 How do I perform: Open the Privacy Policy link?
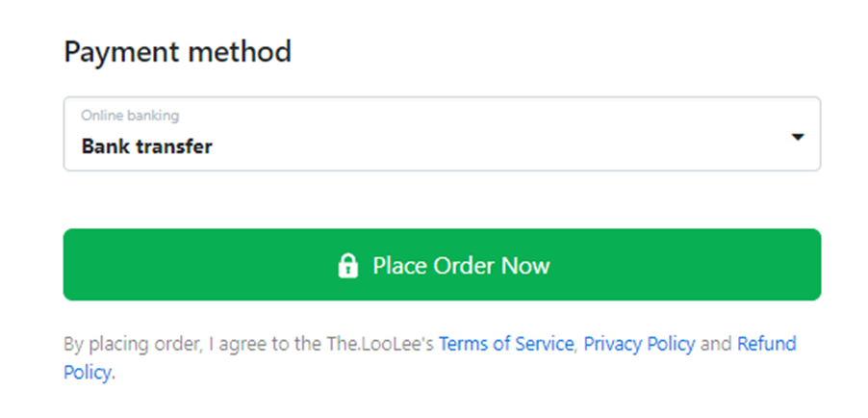pyautogui.click(x=639, y=344)
